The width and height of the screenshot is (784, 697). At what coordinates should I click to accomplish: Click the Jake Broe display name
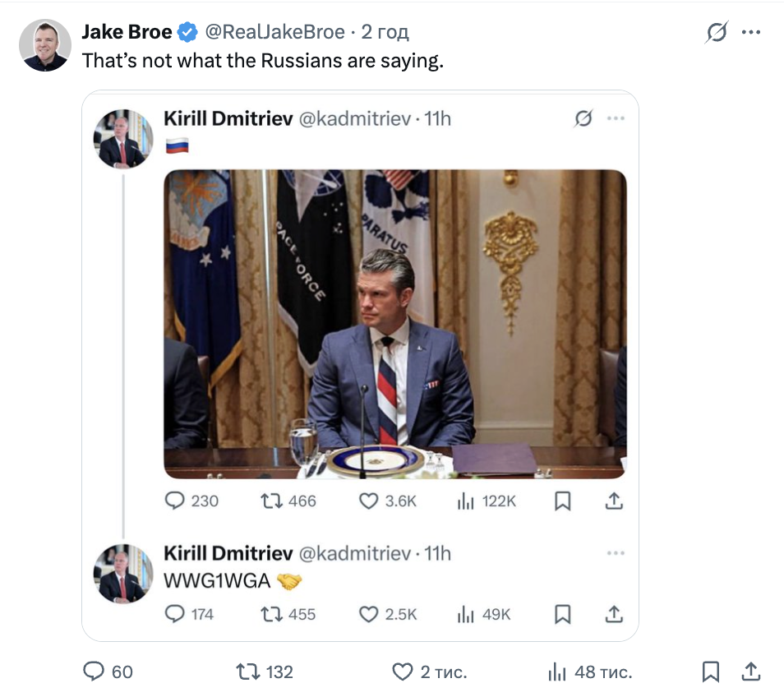pos(127,32)
